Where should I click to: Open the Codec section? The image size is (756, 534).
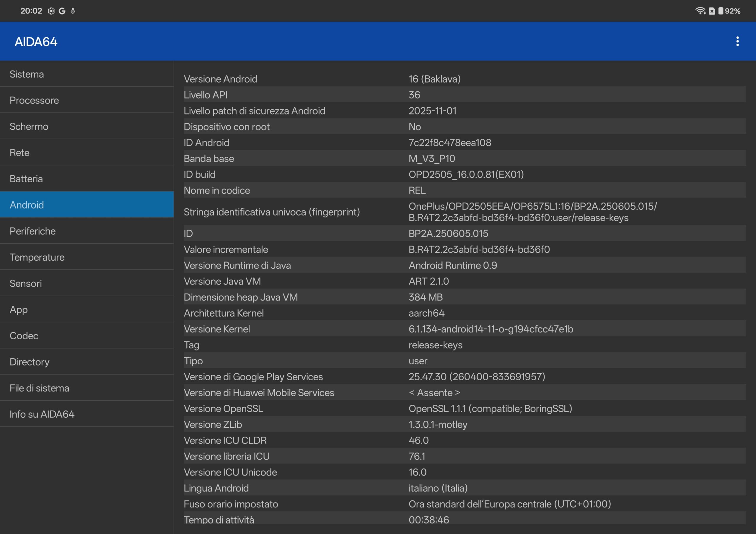tap(87, 336)
